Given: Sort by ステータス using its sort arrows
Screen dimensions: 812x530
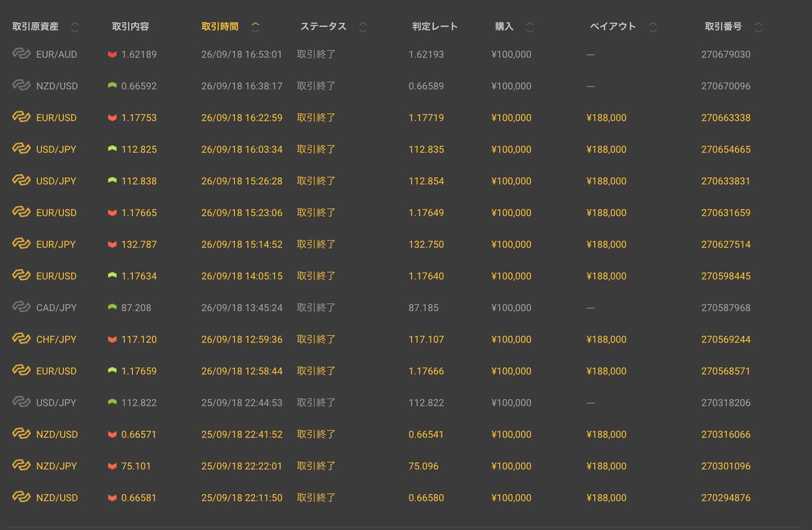Looking at the screenshot, I should pyautogui.click(x=363, y=27).
